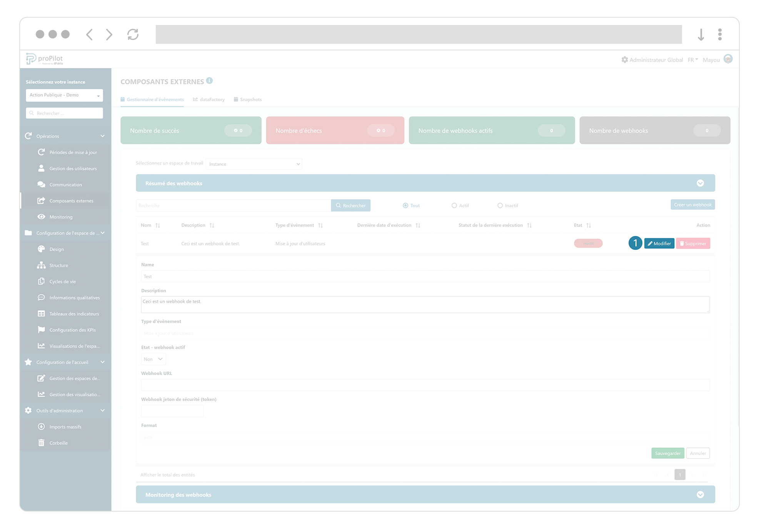Open Imports massifs via the download icon
The image size is (759, 532).
41,426
